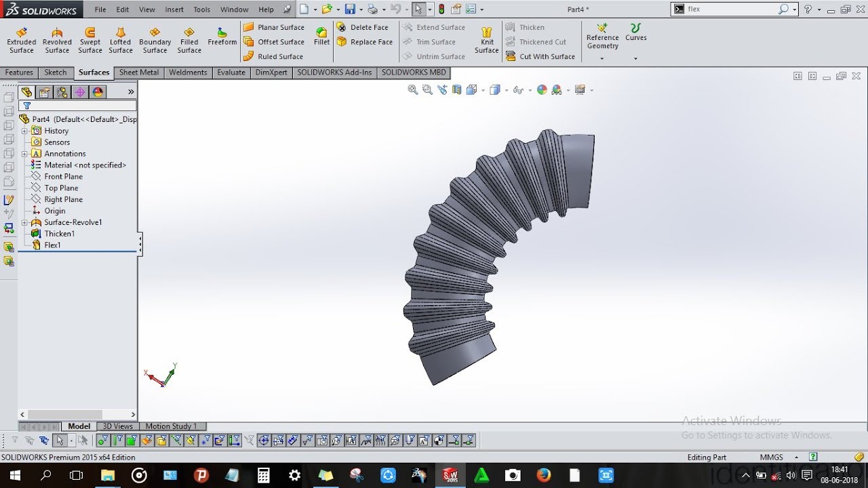Screen dimensions: 868x488
Task: Click the Save icon
Action: [350, 9]
